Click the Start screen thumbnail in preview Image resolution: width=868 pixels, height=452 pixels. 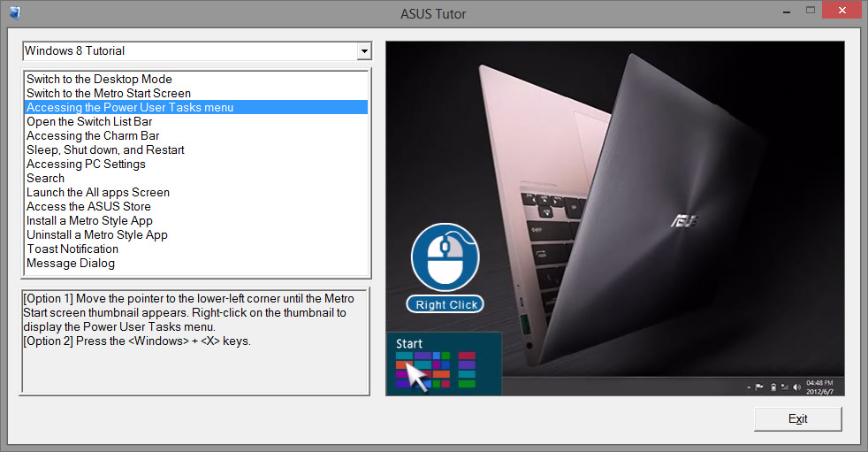coord(444,364)
